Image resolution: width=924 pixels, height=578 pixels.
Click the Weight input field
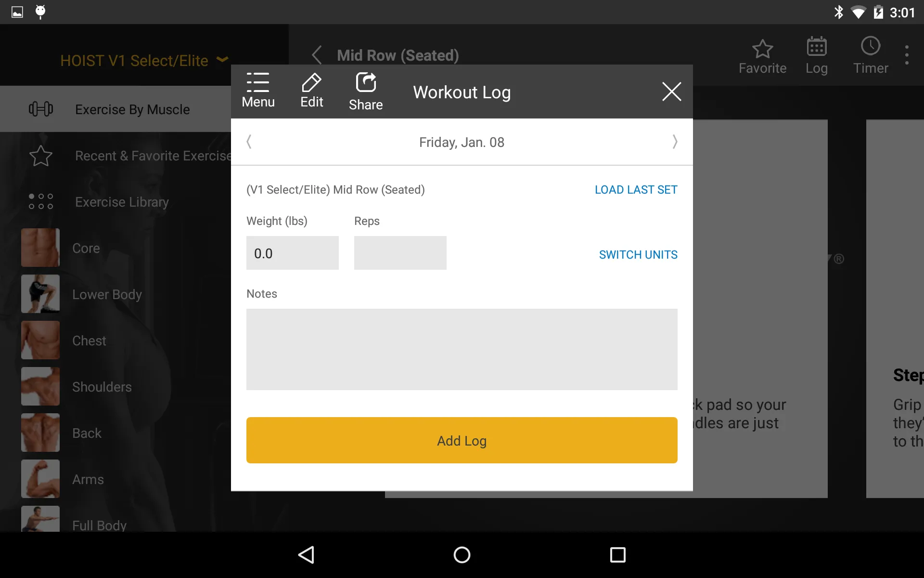pyautogui.click(x=293, y=253)
